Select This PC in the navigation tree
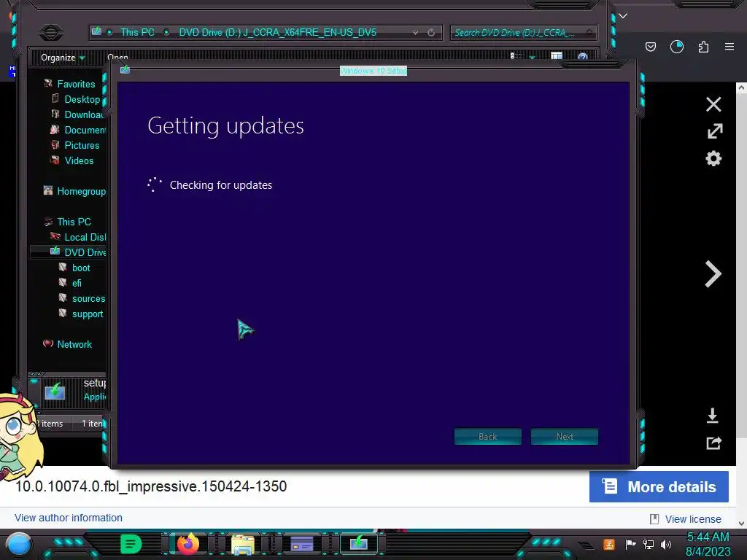The height and width of the screenshot is (560, 747). coord(74,222)
